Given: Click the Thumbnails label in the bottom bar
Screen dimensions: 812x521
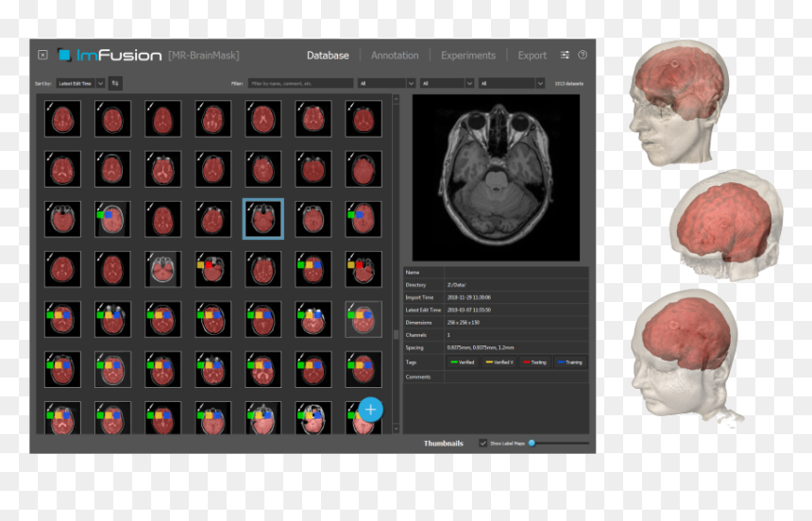Looking at the screenshot, I should pos(443,444).
